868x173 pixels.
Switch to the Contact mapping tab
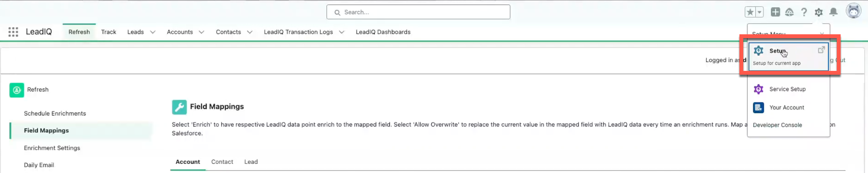222,162
